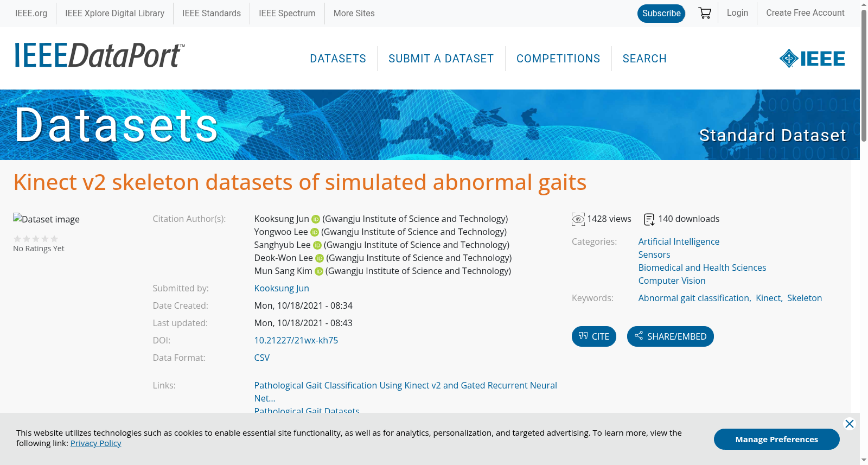
Task: Click the IEEE diamond logo
Action: tap(812, 59)
